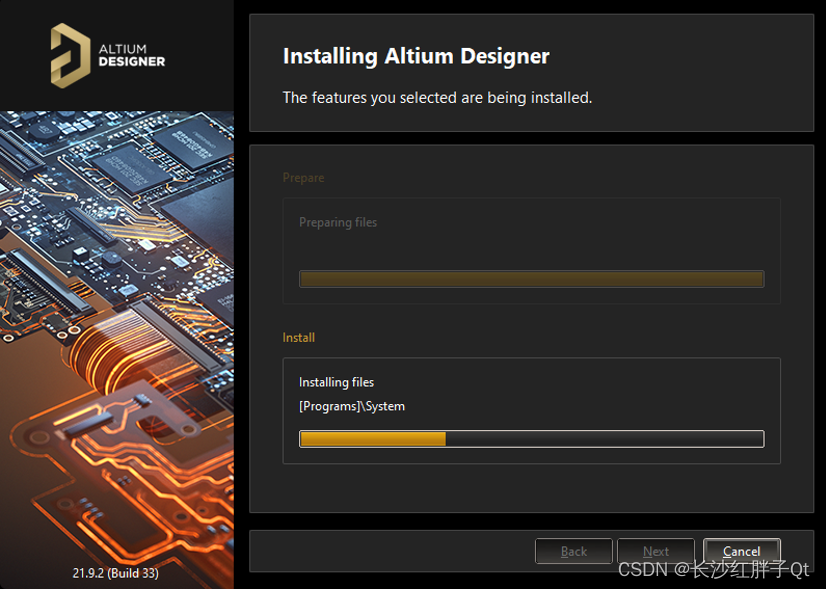Screen dimensions: 826x590
Task: Click the Altium Designer logo icon
Action: [x=71, y=55]
